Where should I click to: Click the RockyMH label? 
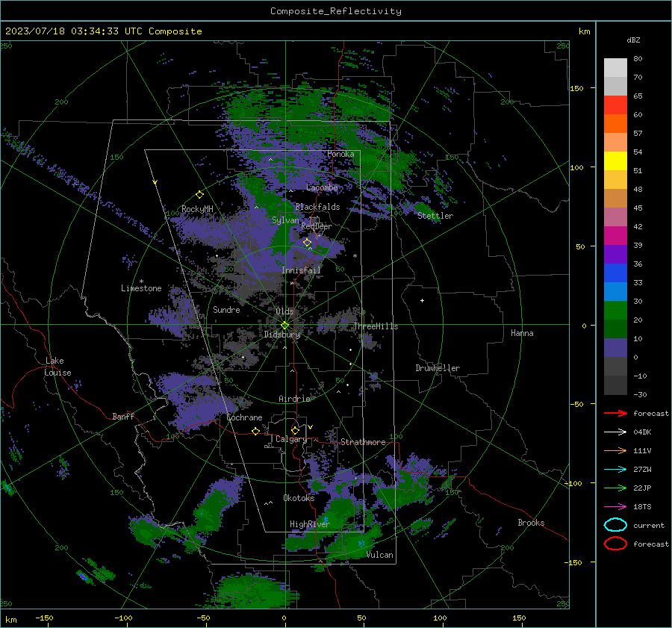(197, 209)
